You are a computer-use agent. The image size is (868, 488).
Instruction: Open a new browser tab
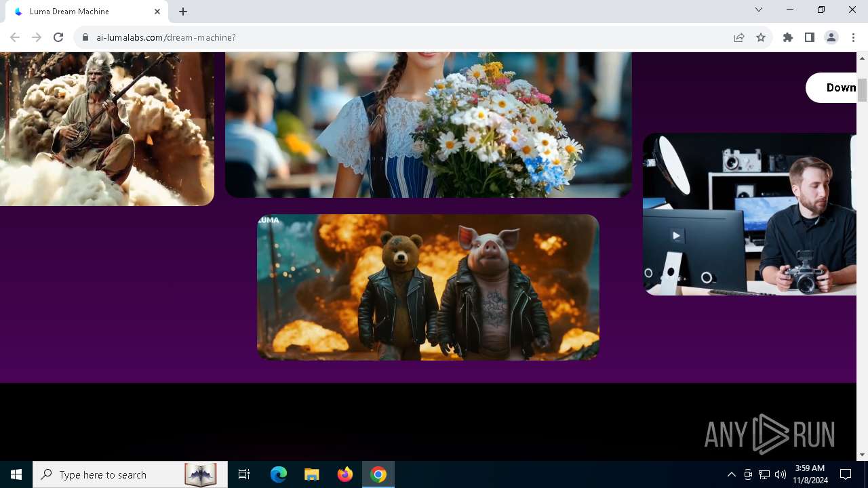click(x=183, y=12)
